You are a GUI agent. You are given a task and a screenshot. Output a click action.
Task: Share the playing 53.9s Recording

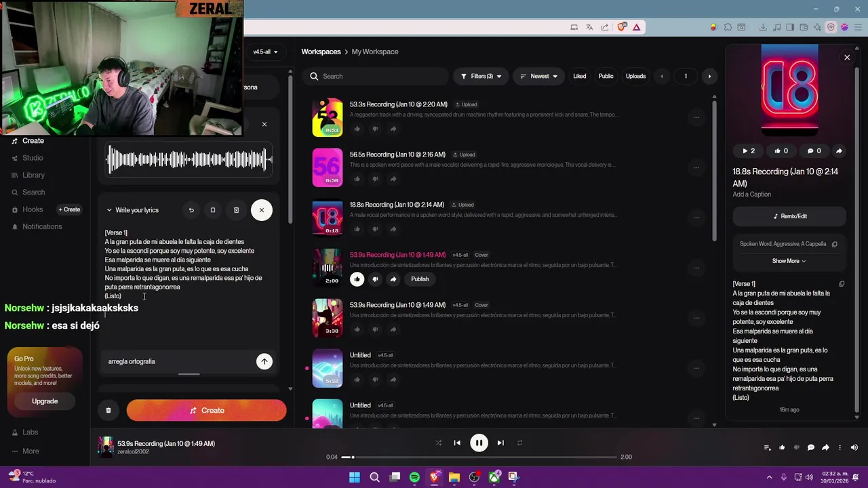point(393,279)
